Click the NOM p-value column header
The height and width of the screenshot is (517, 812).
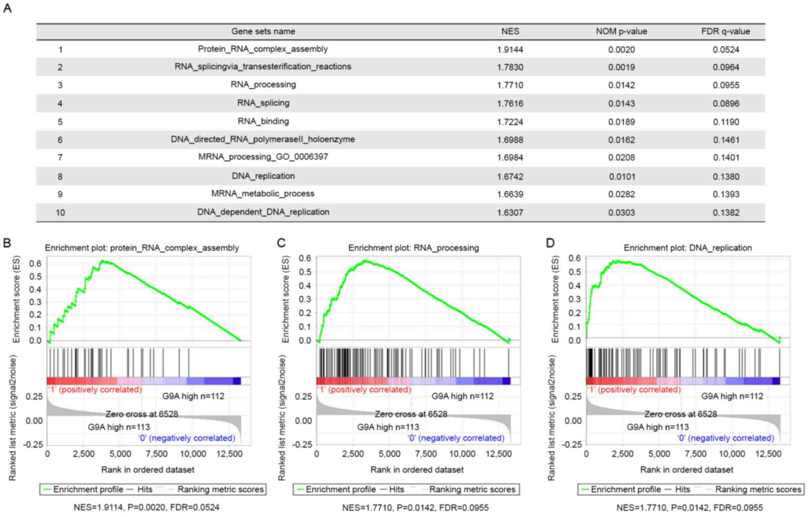pyautogui.click(x=621, y=31)
